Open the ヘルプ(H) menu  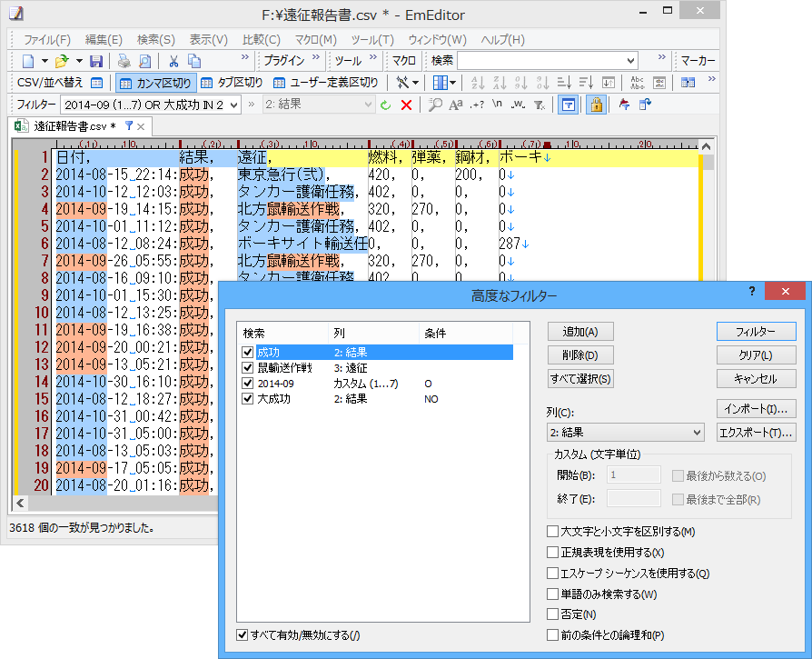pos(502,40)
